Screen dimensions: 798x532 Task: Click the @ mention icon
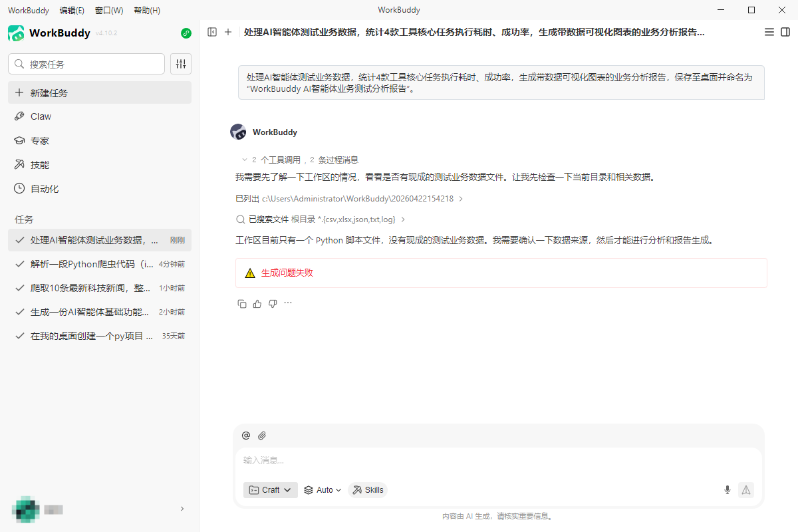click(246, 436)
